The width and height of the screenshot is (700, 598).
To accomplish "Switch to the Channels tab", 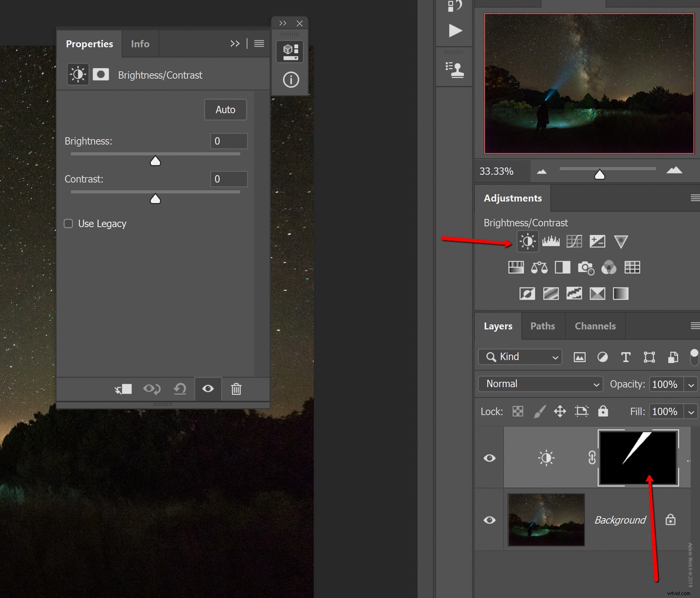I will [x=595, y=326].
